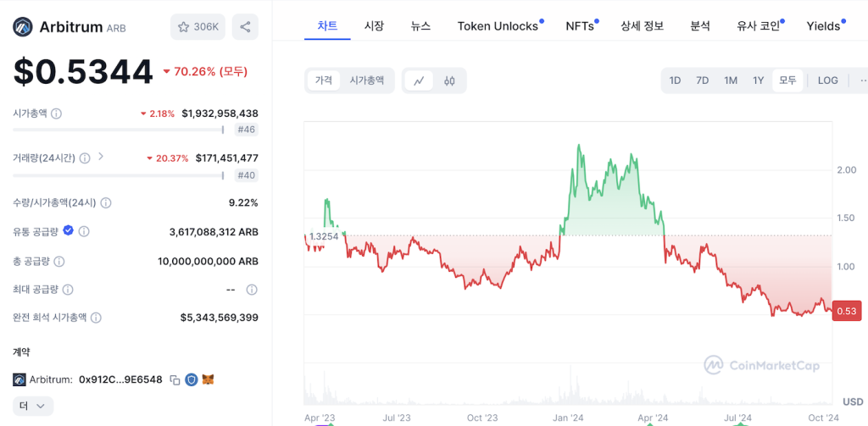Click the market cap progress bar

119,130
